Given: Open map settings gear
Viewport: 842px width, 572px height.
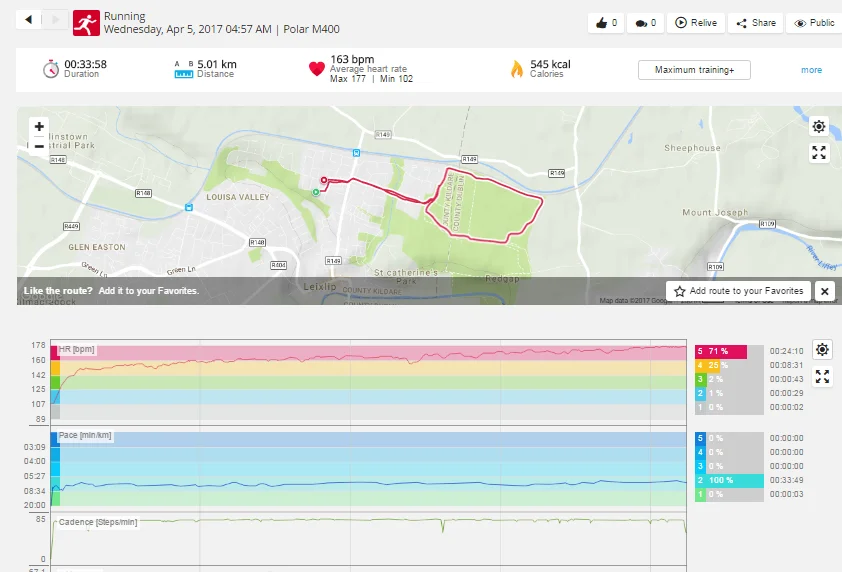Looking at the screenshot, I should pos(819,127).
